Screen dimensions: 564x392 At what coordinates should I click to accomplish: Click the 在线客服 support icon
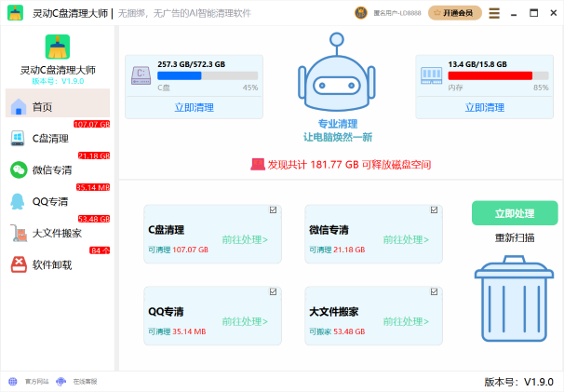point(61,381)
